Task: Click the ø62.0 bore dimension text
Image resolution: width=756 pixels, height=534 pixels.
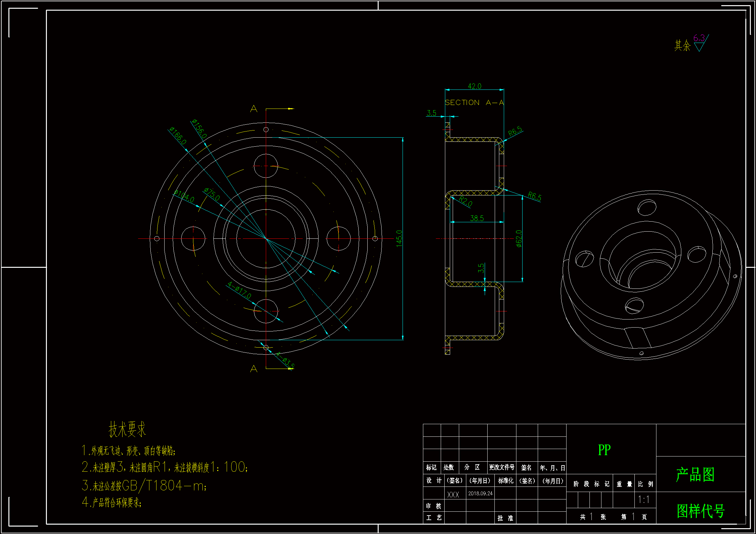Action: (x=519, y=238)
